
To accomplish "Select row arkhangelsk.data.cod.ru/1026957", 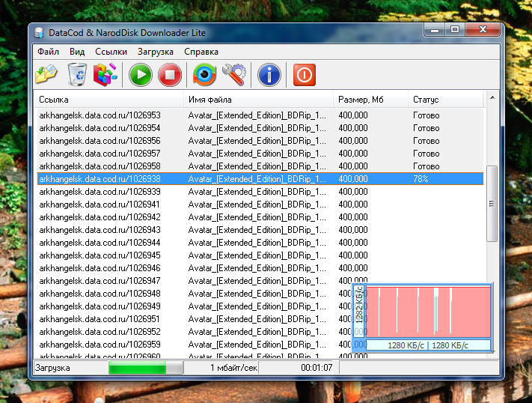I will click(260, 154).
